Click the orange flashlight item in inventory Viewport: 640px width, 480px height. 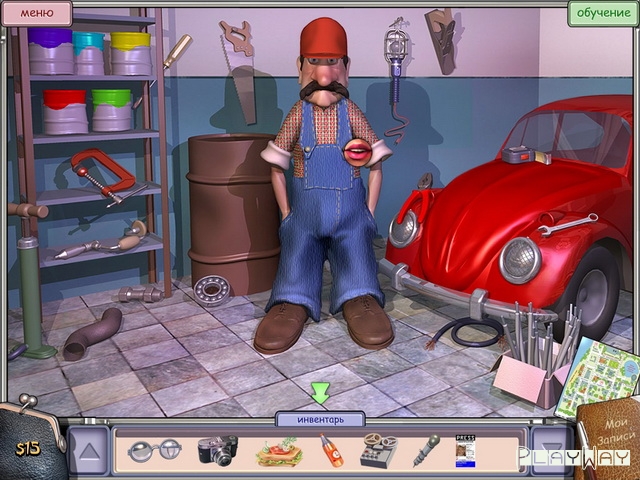pyautogui.click(x=331, y=451)
